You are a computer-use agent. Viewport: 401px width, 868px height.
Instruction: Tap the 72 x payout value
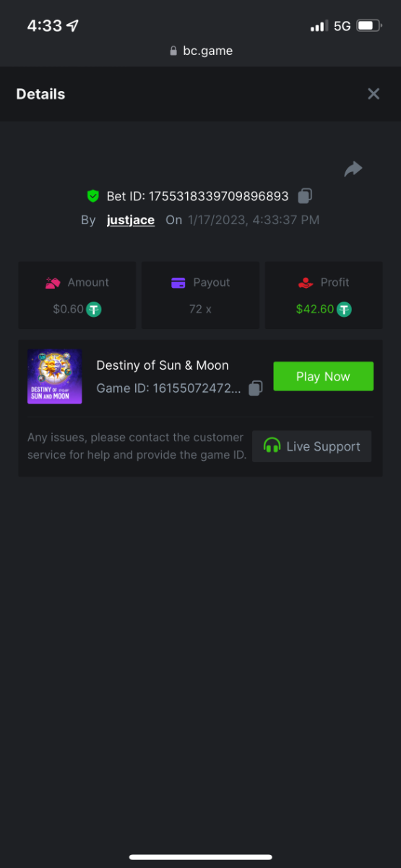click(200, 309)
